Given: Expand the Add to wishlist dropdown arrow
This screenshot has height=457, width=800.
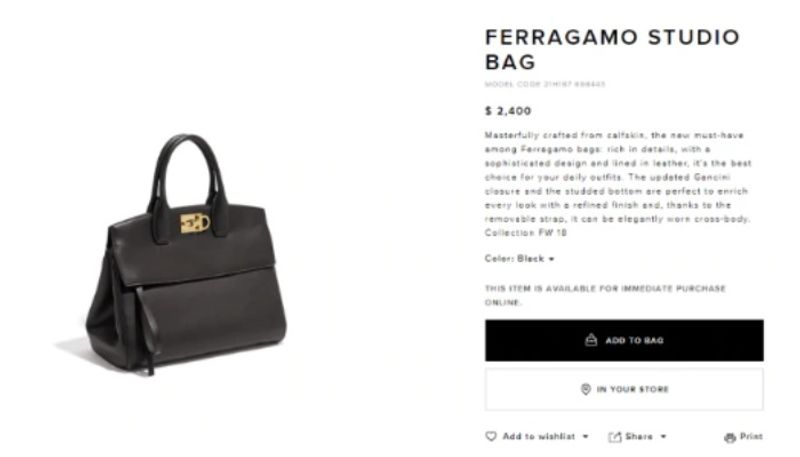Looking at the screenshot, I should (586, 436).
